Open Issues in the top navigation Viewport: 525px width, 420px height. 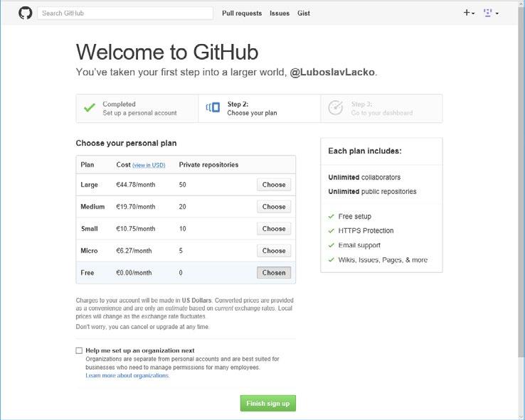[x=280, y=13]
